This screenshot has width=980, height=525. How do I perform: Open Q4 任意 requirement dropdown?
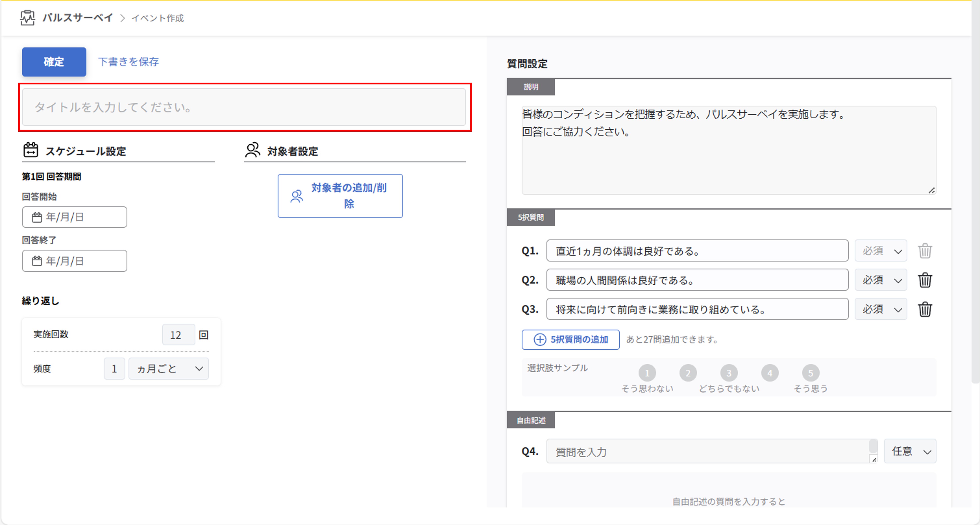click(910, 451)
